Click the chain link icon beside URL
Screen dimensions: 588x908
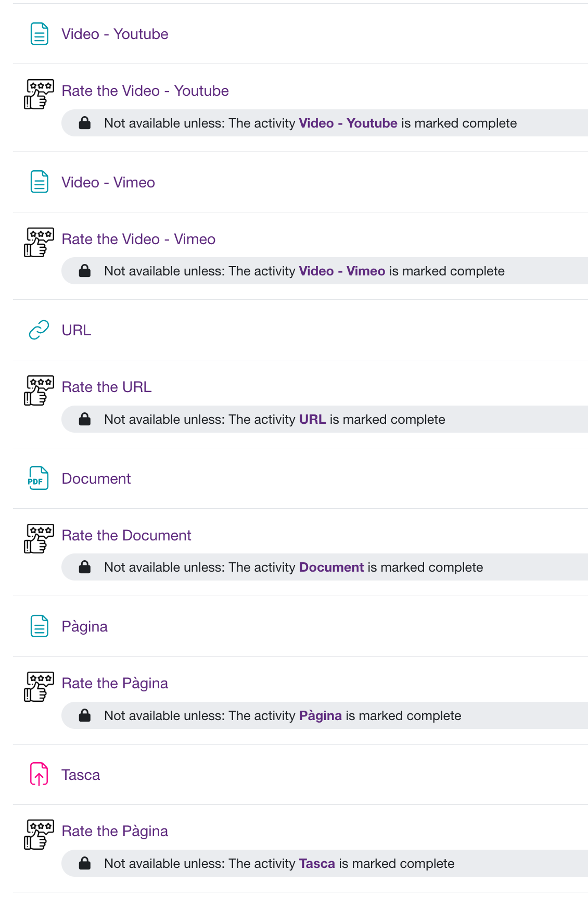coord(39,330)
